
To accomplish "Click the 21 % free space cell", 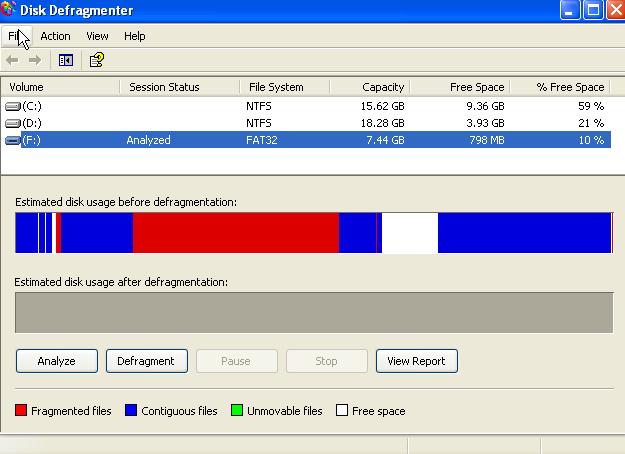I will (591, 124).
